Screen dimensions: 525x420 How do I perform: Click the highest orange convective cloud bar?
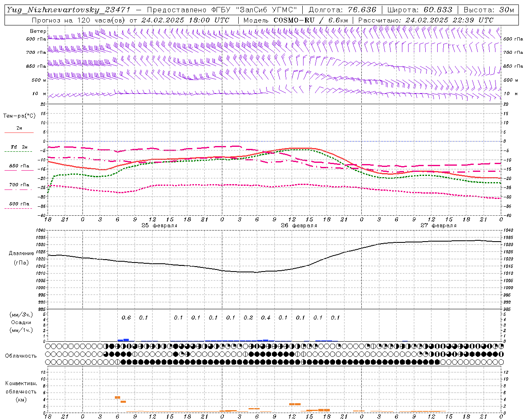117,397
